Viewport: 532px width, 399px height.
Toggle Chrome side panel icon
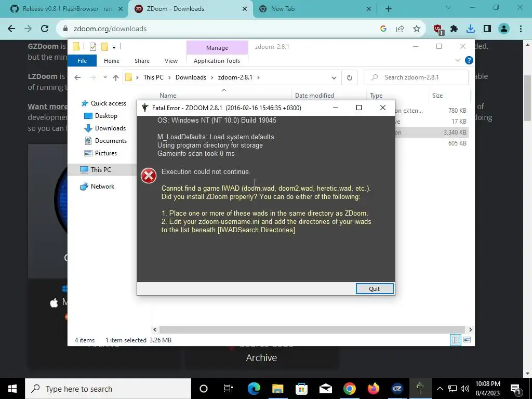(x=487, y=29)
